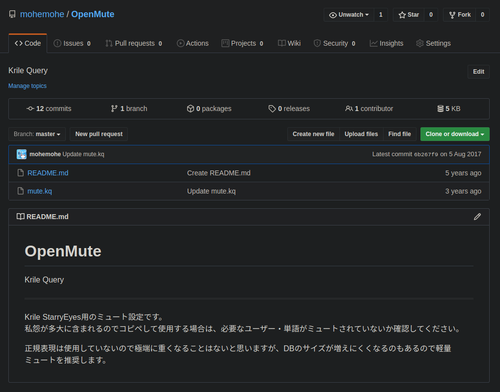Screen dimensions: 500x392
Task: Open the mute.kq file
Action: tap(40, 191)
